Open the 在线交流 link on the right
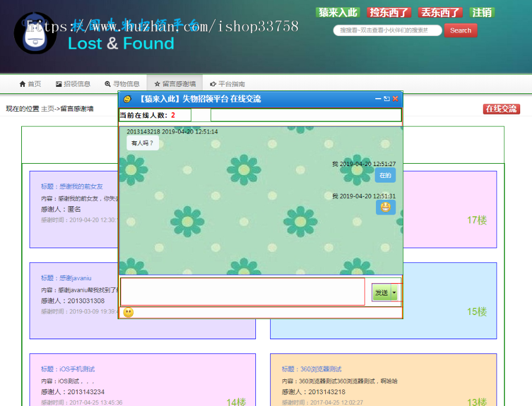Viewport: 532px width, 406px height. click(x=501, y=109)
